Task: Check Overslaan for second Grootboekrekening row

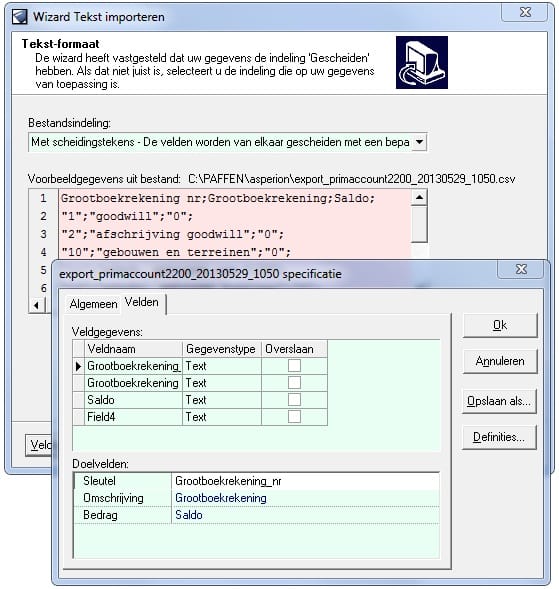Action: pos(294,383)
